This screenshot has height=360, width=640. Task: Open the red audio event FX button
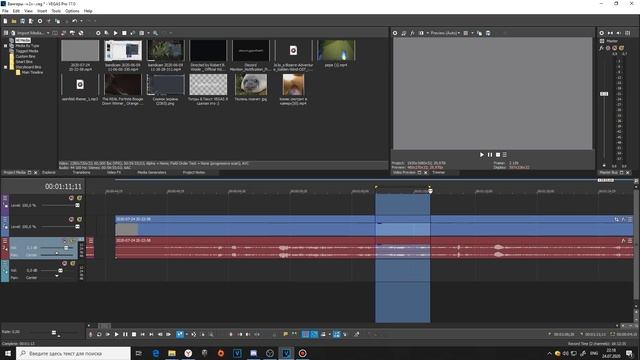(x=623, y=241)
